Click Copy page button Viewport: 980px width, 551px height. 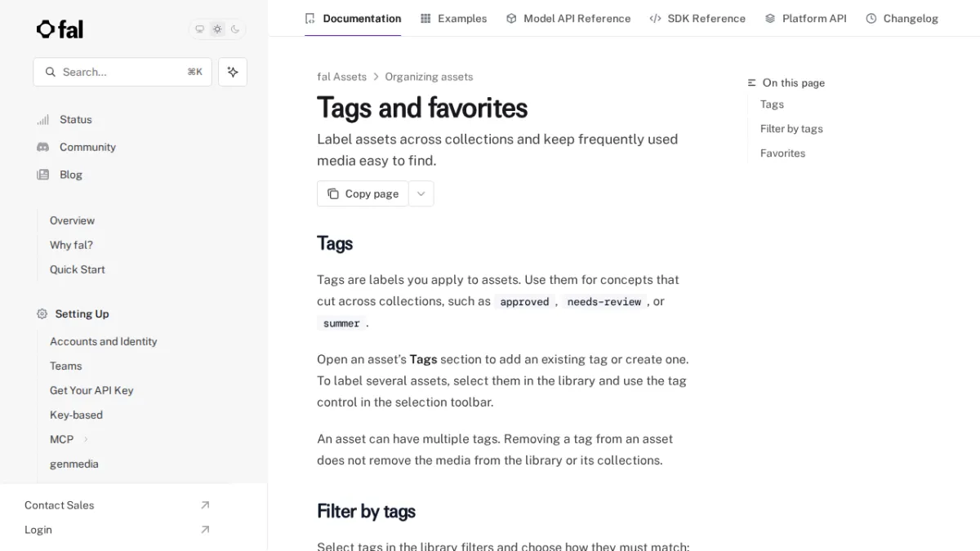[363, 193]
